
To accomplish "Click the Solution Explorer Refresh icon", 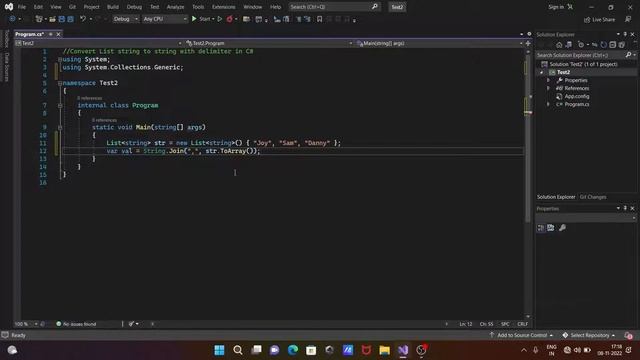I will (x=604, y=44).
